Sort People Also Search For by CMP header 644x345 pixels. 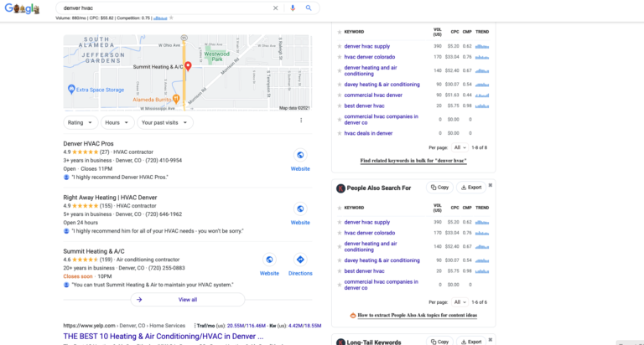[x=467, y=208]
